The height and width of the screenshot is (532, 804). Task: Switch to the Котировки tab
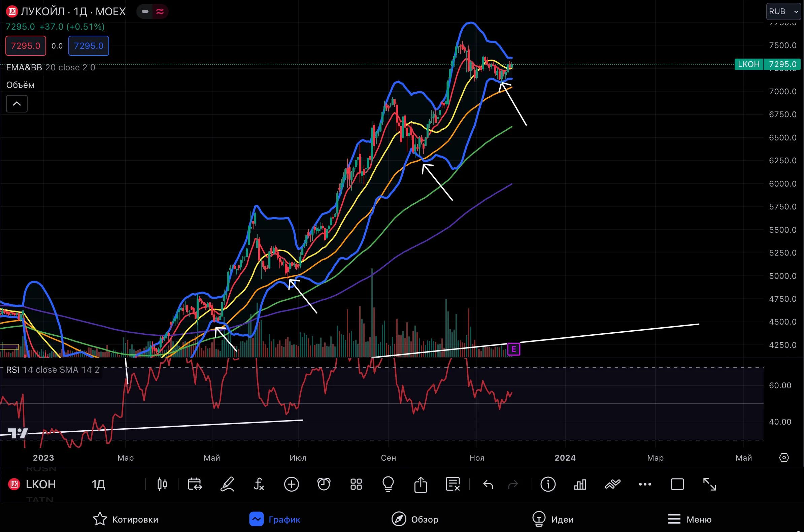click(x=126, y=519)
